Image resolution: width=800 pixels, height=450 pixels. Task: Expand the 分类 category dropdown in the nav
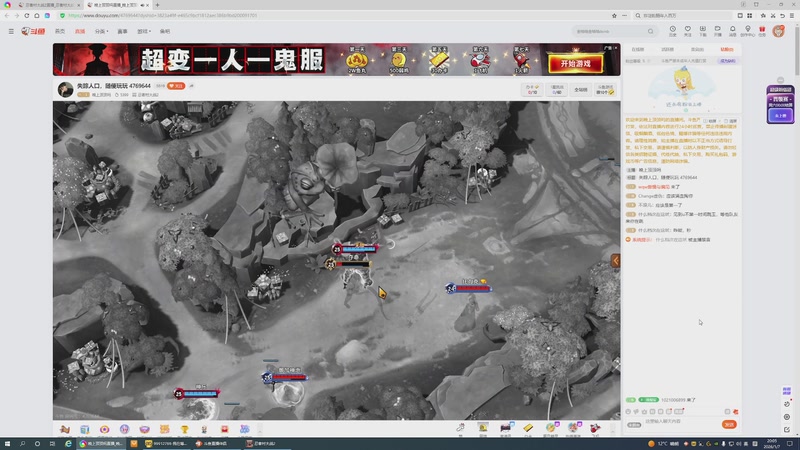point(101,31)
